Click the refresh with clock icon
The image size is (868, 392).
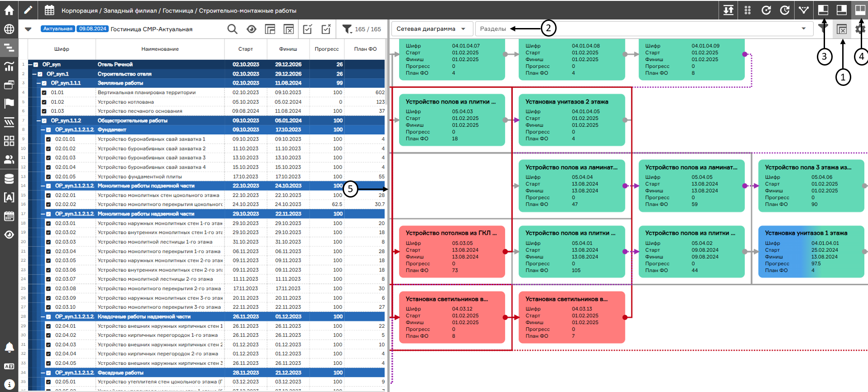coord(785,10)
